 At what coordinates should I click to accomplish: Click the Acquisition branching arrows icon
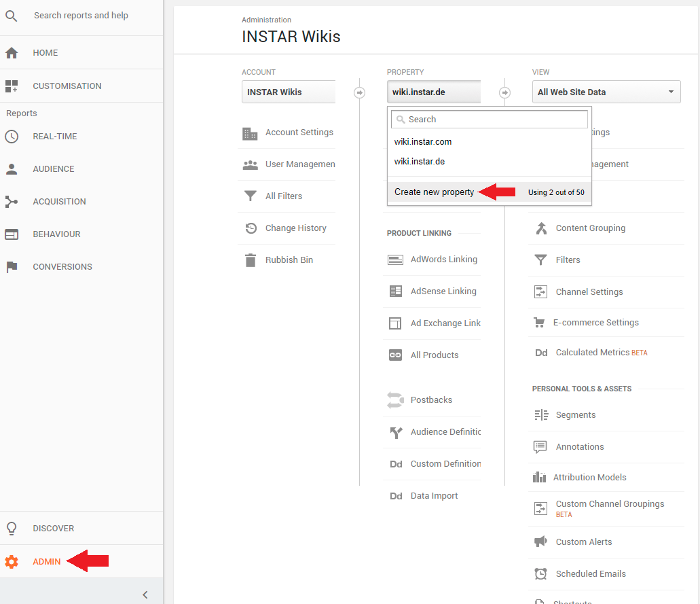pos(12,202)
